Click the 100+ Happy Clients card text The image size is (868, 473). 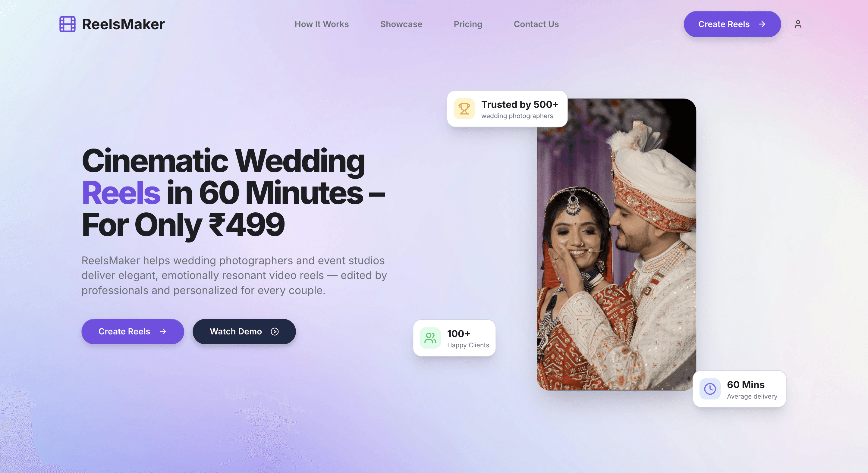468,339
